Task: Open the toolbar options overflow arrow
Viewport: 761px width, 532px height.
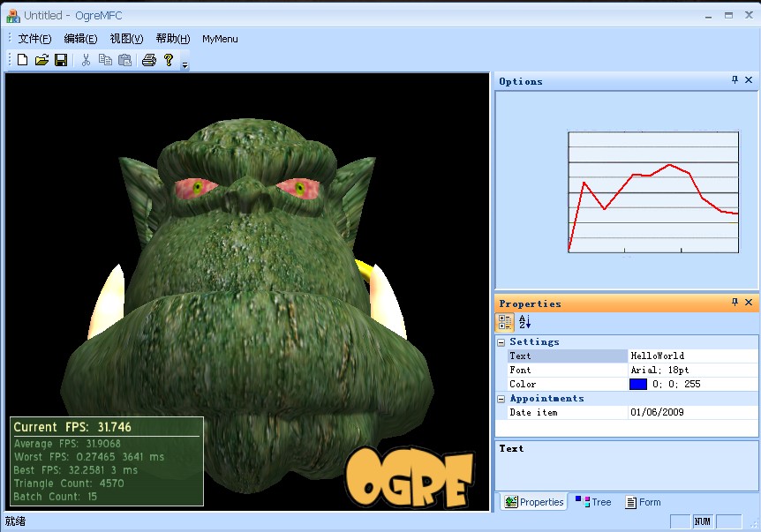Action: point(185,65)
